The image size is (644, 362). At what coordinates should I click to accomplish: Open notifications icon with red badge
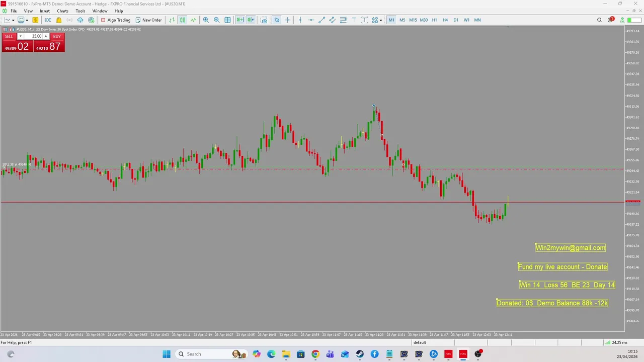[x=611, y=20]
